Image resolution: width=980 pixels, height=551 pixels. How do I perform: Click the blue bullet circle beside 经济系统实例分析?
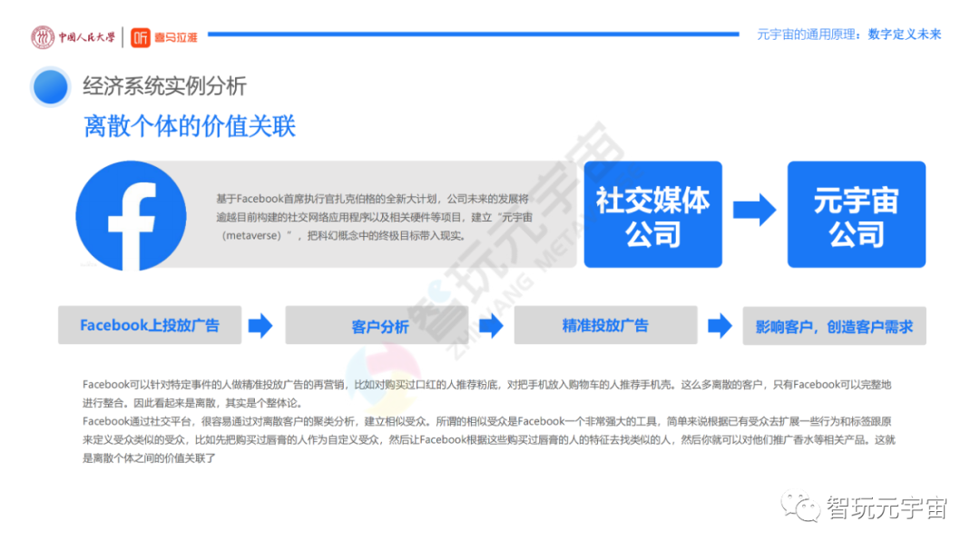click(50, 87)
